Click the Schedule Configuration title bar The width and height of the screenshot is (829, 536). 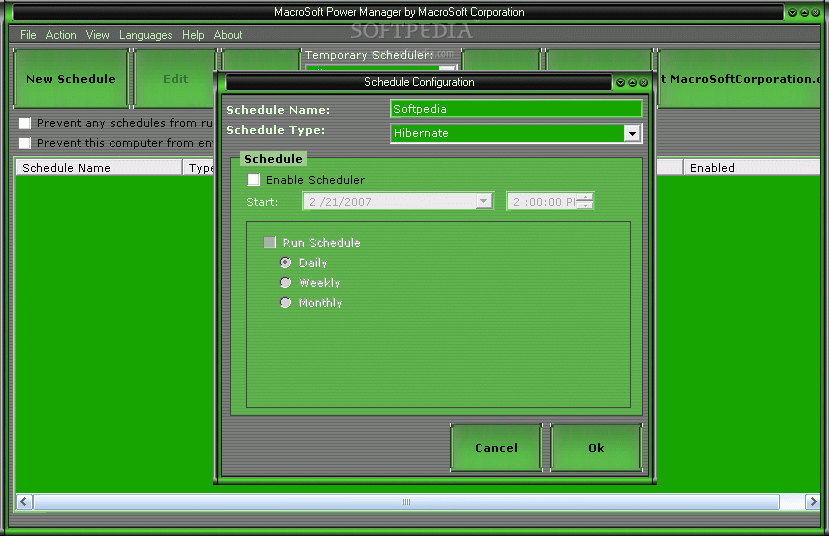point(419,82)
